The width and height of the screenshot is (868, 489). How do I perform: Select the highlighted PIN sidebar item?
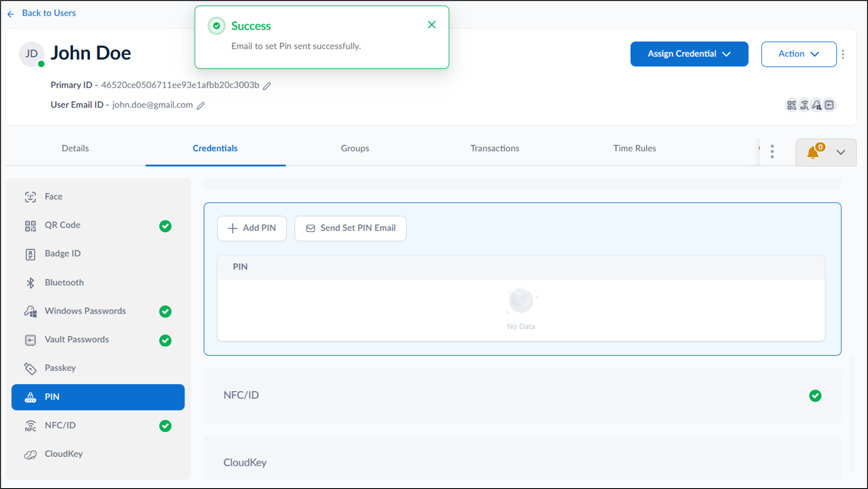(98, 397)
